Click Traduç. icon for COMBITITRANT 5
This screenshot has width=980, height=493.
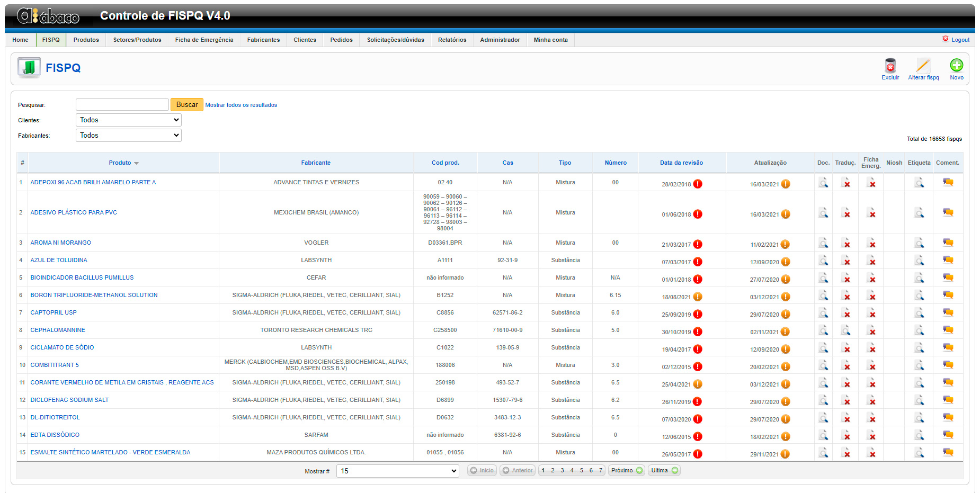[x=846, y=365]
